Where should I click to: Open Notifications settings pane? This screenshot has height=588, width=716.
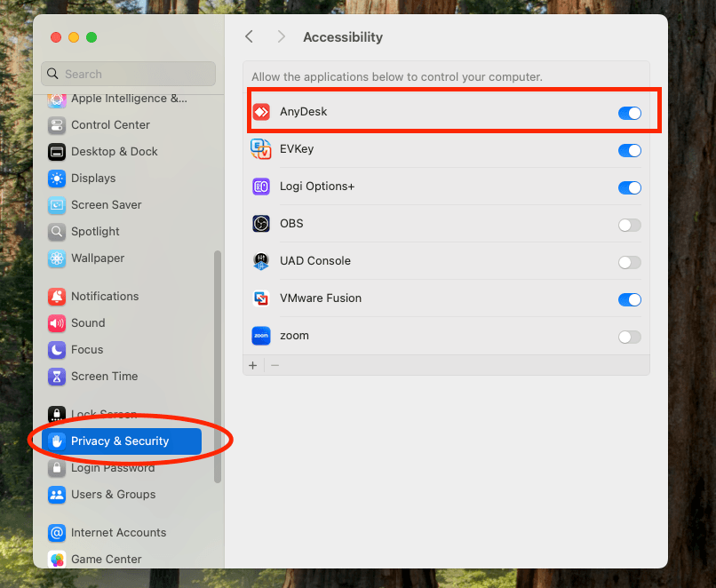(105, 297)
